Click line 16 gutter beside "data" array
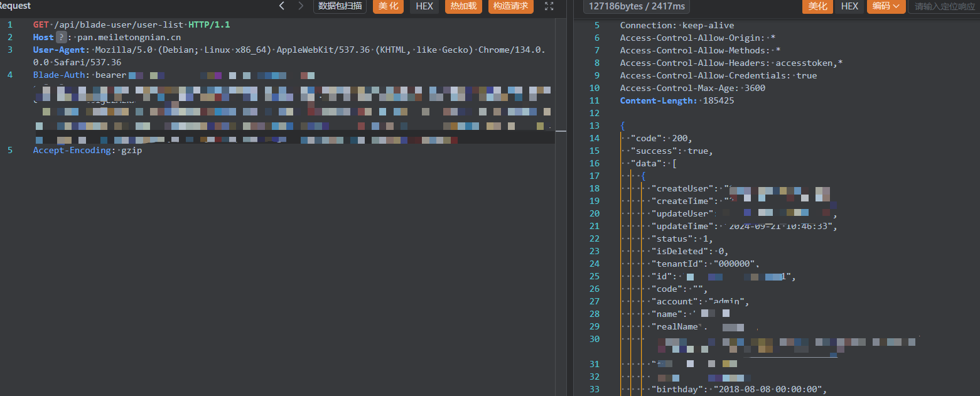Image resolution: width=980 pixels, height=396 pixels. 595,163
